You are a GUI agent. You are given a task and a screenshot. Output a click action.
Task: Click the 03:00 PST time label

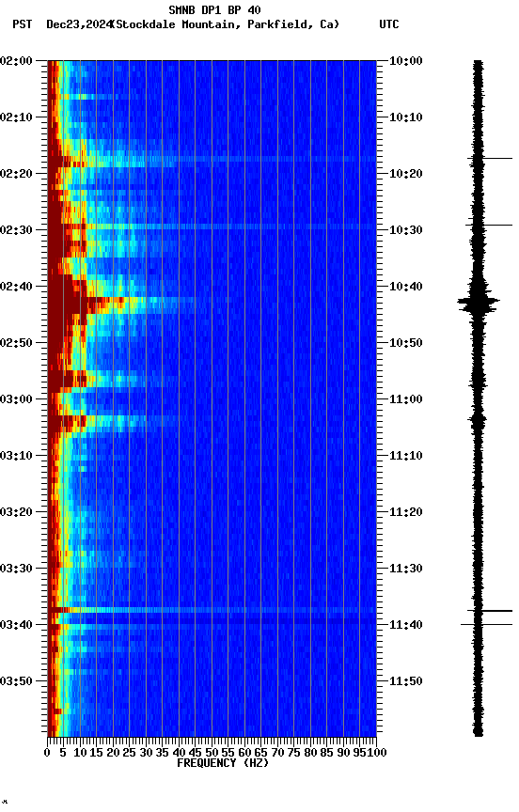pos(16,399)
